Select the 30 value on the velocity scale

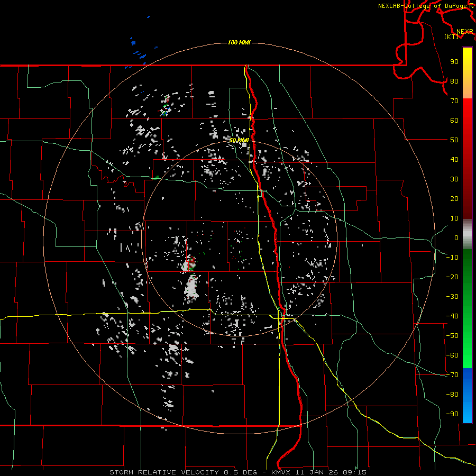(454, 179)
